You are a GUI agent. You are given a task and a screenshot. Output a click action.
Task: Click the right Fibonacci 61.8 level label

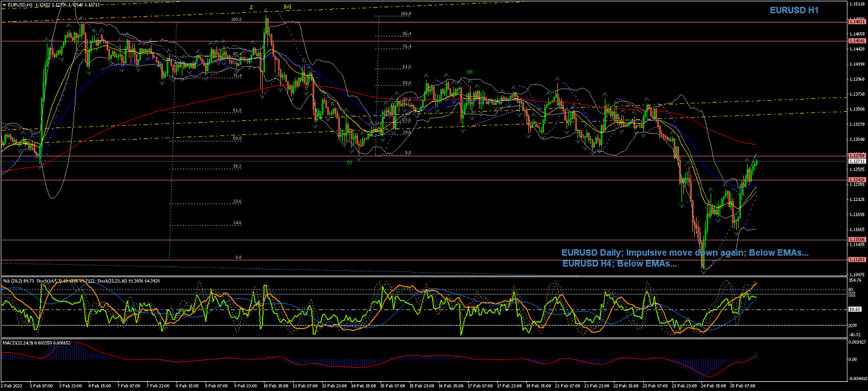[406, 67]
